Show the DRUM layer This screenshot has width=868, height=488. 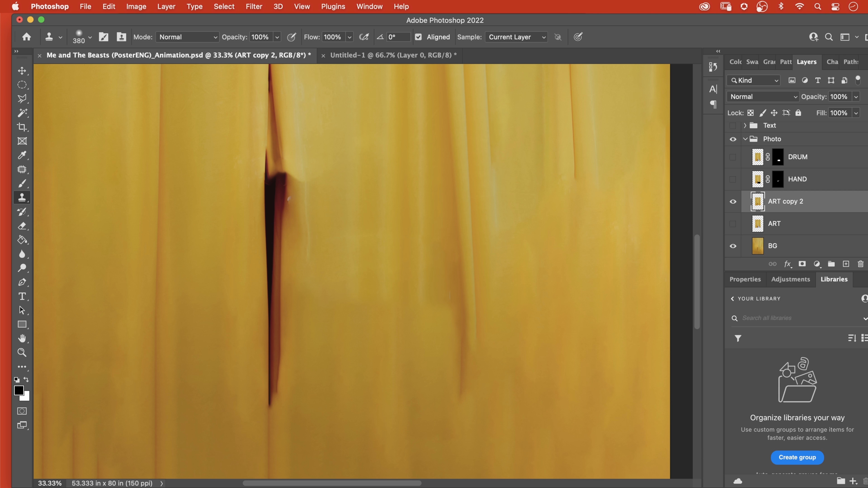[x=733, y=157]
